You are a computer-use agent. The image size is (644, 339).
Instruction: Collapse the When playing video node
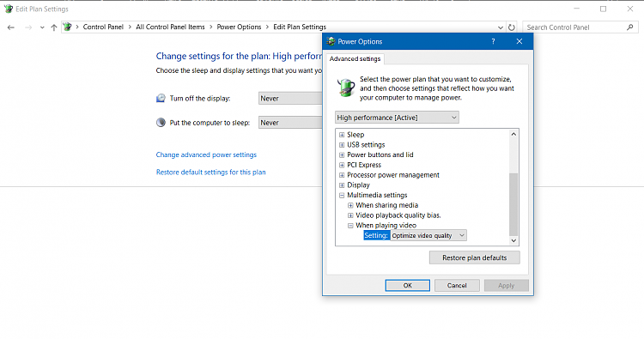(350, 226)
